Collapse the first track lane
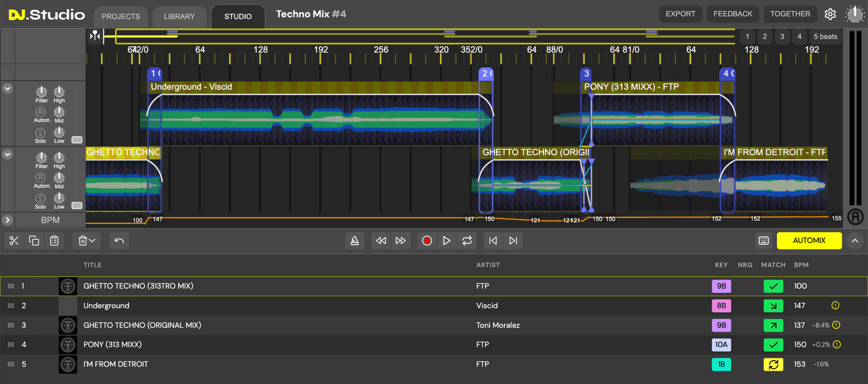Image resolution: width=868 pixels, height=384 pixels. [x=8, y=89]
